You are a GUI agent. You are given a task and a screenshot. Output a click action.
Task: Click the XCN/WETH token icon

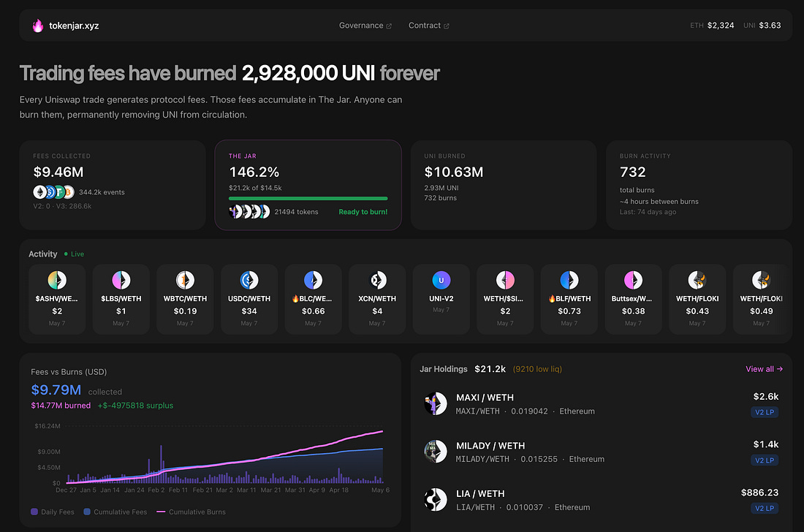coord(377,280)
